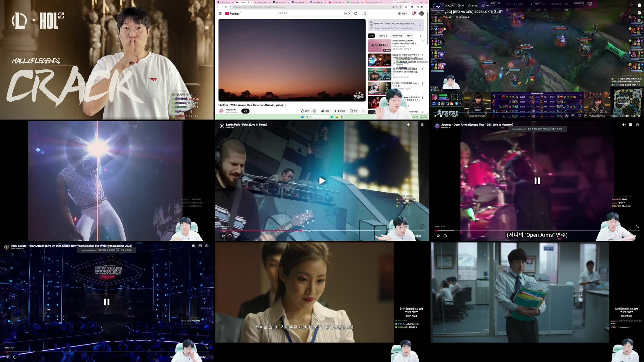Screen dimensions: 644x362
Task: Share the Journey Open Arms video
Action: [x=439, y=236]
